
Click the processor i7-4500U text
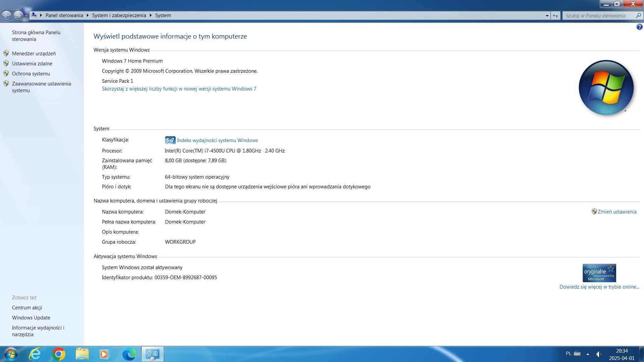(x=225, y=151)
